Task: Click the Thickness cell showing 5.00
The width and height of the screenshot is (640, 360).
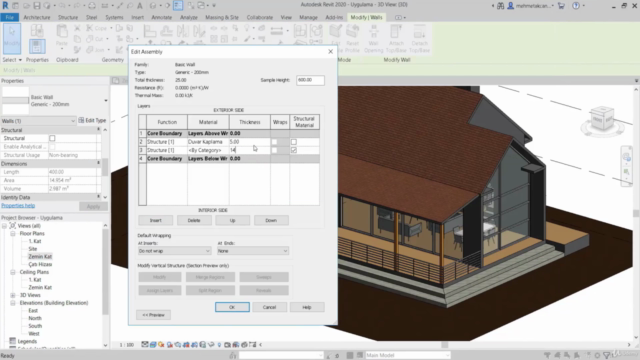Action: pos(249,142)
